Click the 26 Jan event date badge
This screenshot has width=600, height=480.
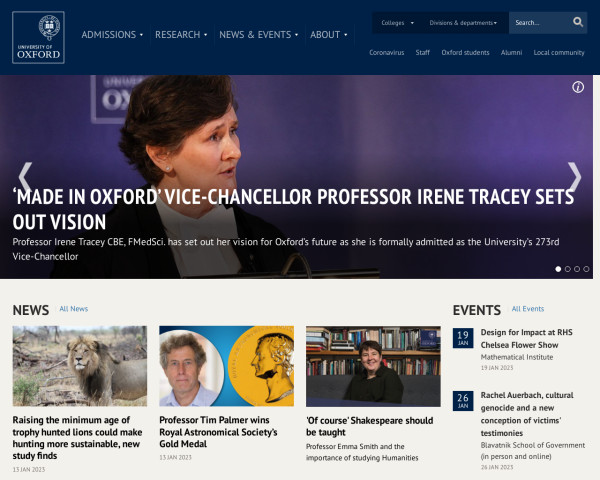463,401
